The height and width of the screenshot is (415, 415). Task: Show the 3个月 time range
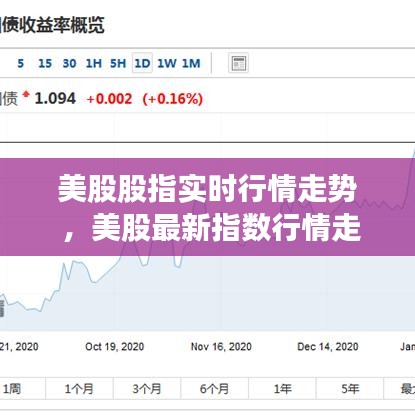coord(147,389)
